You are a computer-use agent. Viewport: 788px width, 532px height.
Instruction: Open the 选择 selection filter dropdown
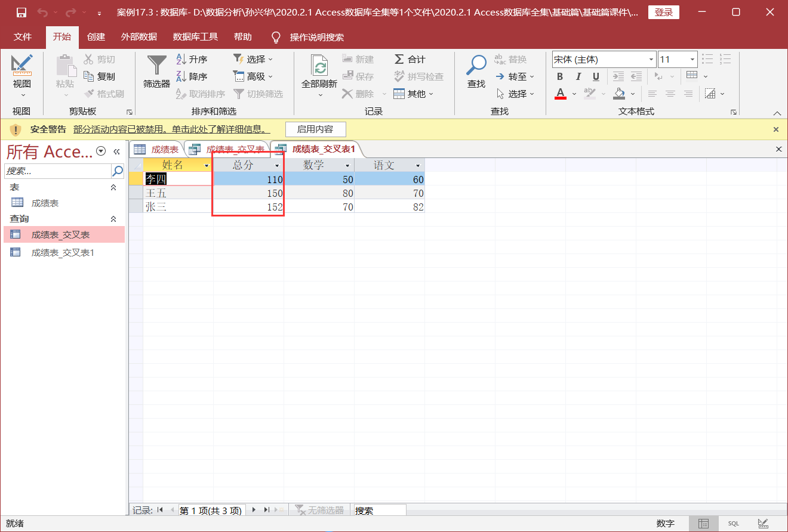coord(253,59)
